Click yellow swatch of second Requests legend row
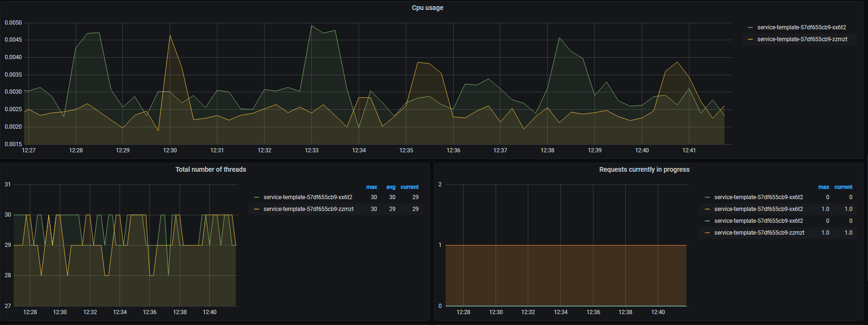Screen dimensions: 868x325 click(x=707, y=209)
